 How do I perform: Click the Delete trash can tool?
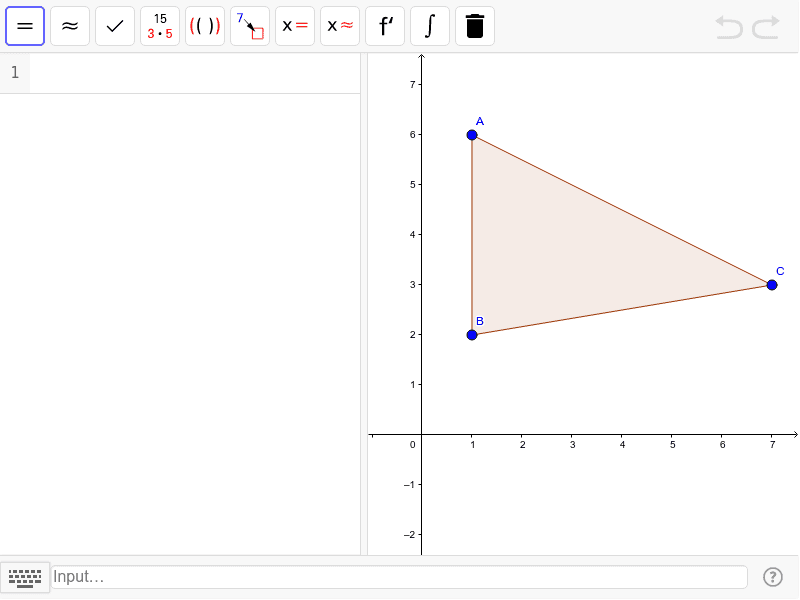click(474, 26)
